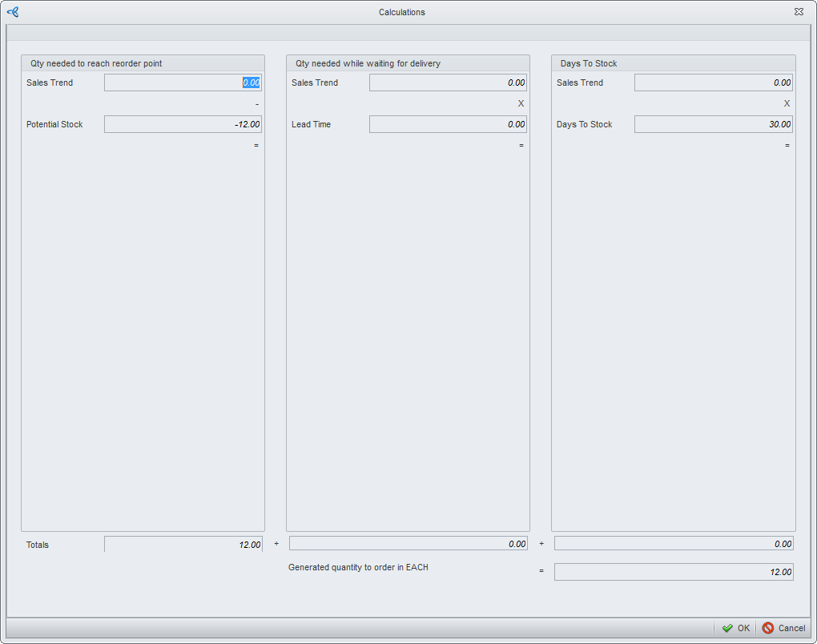Click the Totals label
This screenshot has height=644, width=817.
(x=38, y=545)
